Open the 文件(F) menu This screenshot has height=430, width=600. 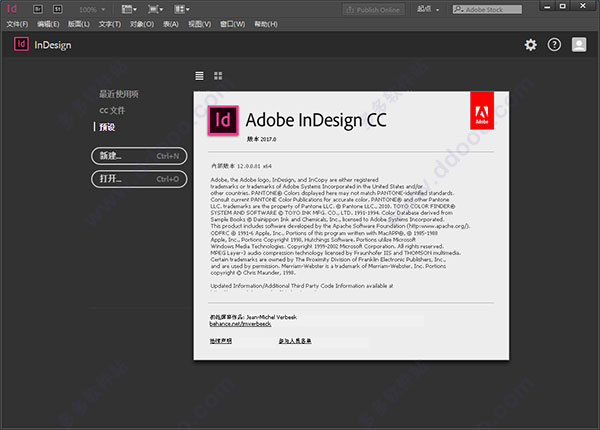tap(17, 24)
